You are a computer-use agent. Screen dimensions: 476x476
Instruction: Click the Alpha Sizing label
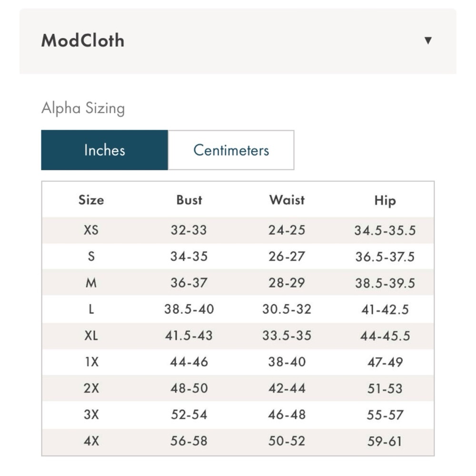pyautogui.click(x=83, y=109)
